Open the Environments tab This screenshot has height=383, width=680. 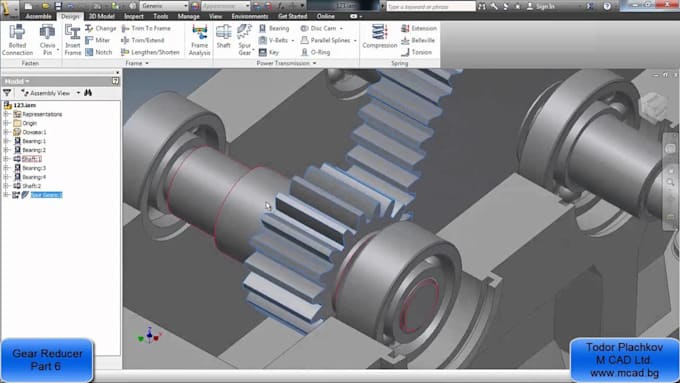tap(250, 16)
